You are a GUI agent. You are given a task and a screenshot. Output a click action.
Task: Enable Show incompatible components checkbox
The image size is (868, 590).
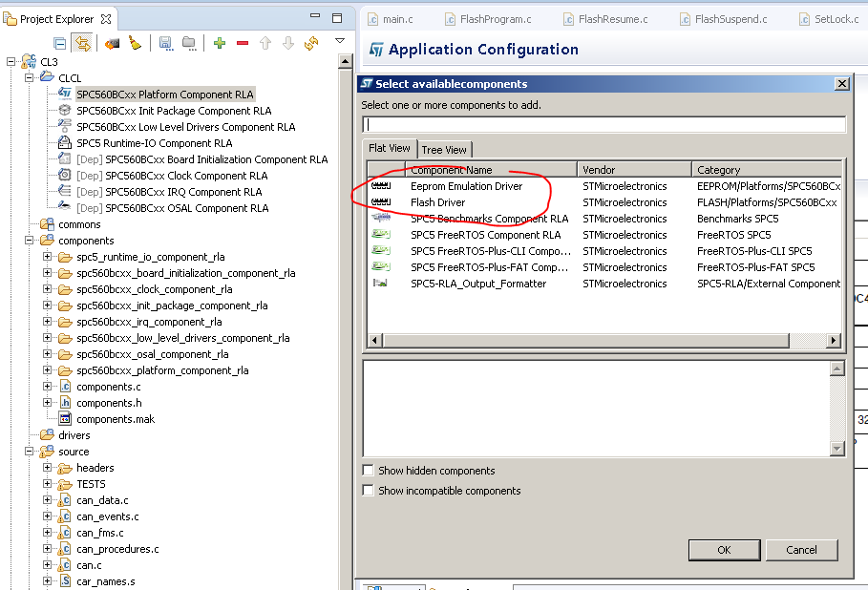pos(369,491)
